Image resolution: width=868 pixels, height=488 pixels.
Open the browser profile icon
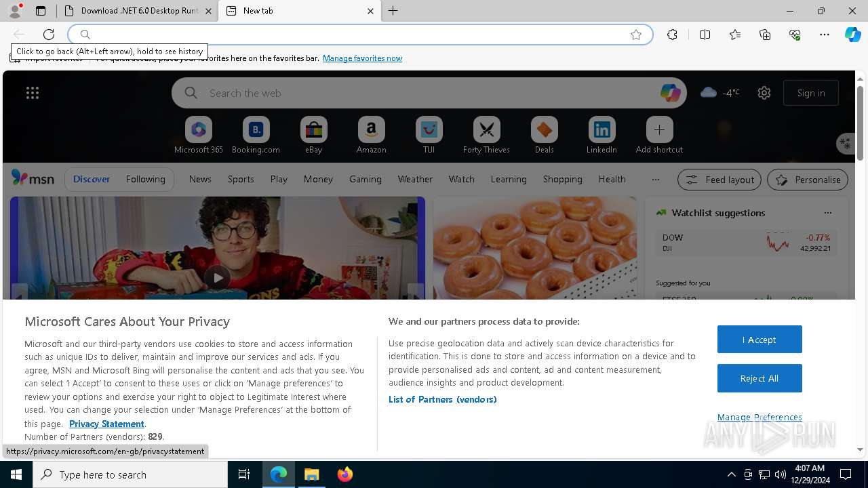(15, 11)
